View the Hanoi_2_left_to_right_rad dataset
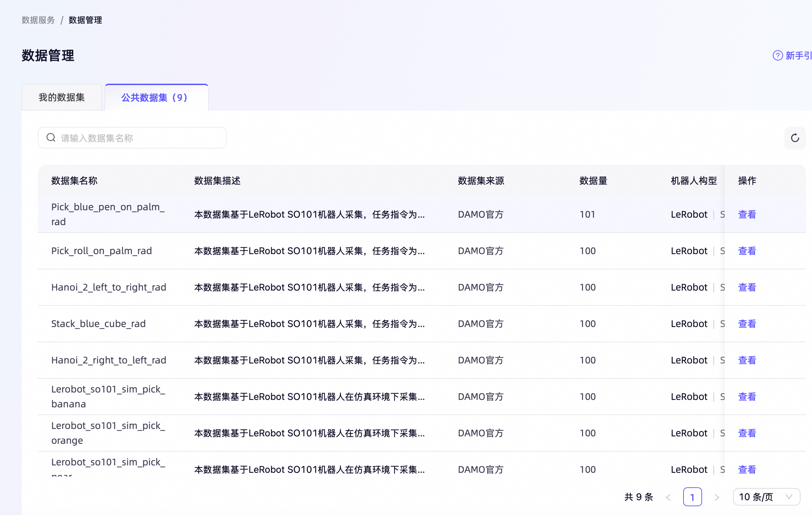This screenshot has height=515, width=812. point(747,287)
